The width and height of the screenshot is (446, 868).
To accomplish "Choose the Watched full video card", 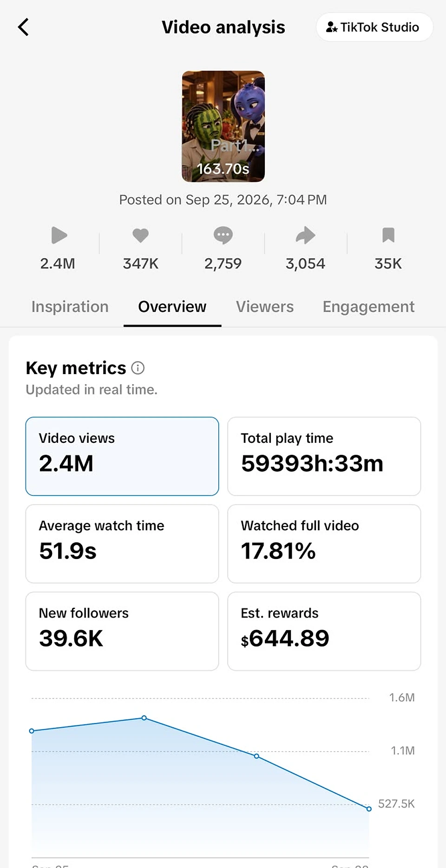I will (x=324, y=544).
